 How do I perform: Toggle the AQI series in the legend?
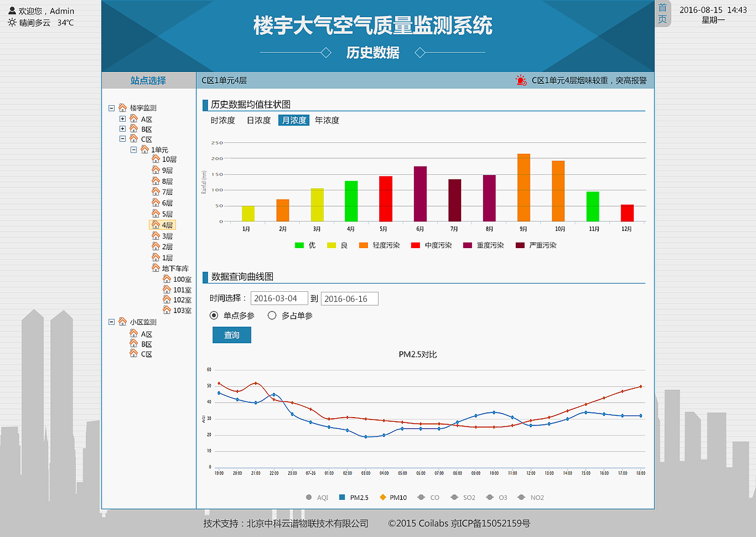(317, 497)
